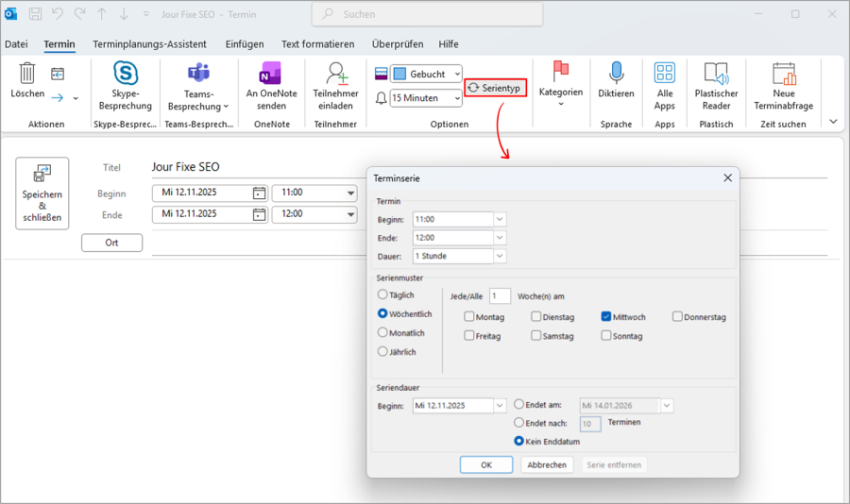Check the Donnerstag checkbox

677,316
